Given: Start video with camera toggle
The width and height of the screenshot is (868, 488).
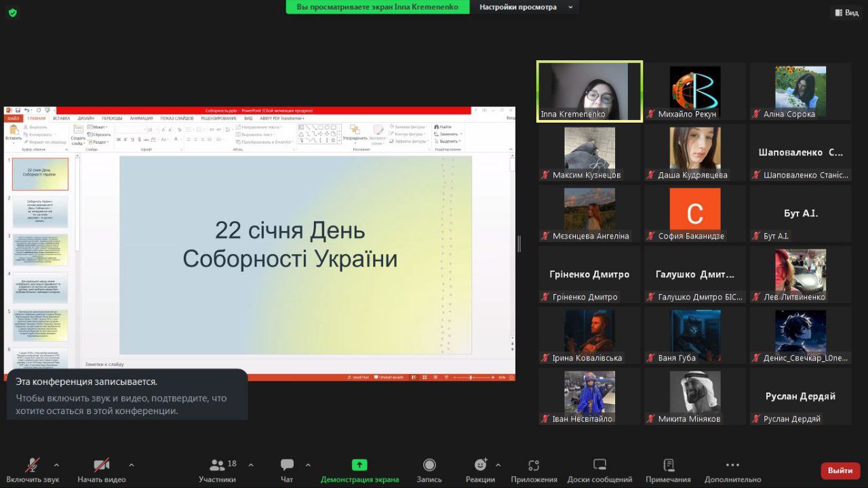Looking at the screenshot, I should [x=102, y=465].
